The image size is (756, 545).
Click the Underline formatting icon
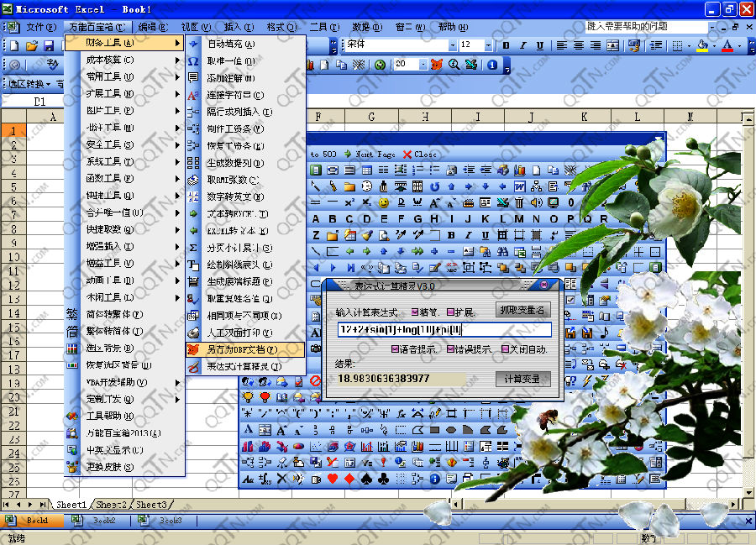[539, 45]
